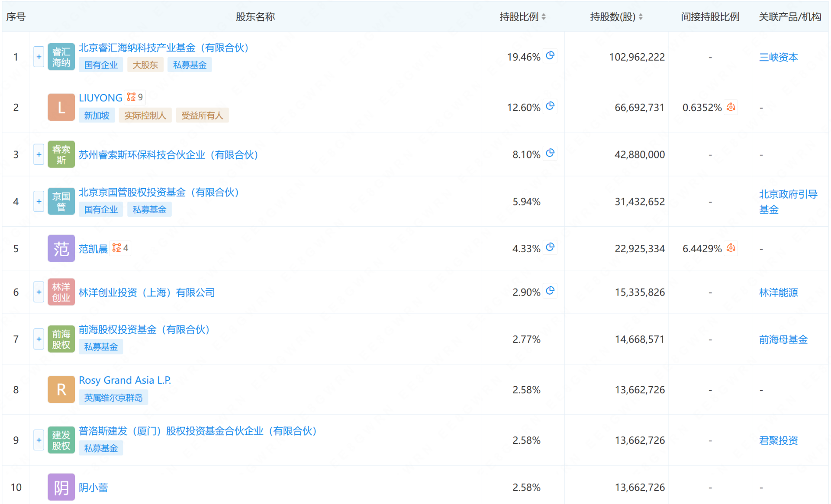This screenshot has height=504, width=831.
Task: Select percentage 5.94%
Action: click(x=526, y=202)
